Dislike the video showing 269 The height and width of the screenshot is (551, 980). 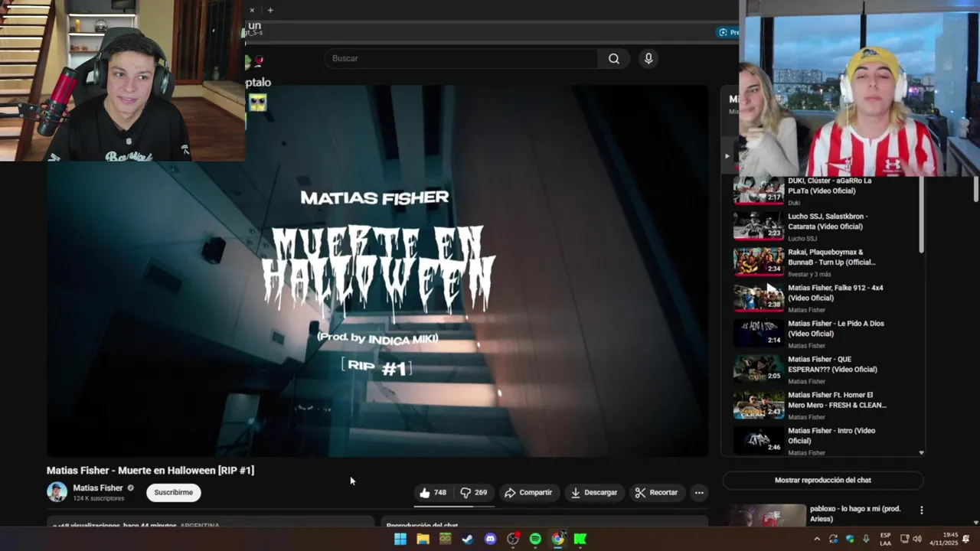474,493
